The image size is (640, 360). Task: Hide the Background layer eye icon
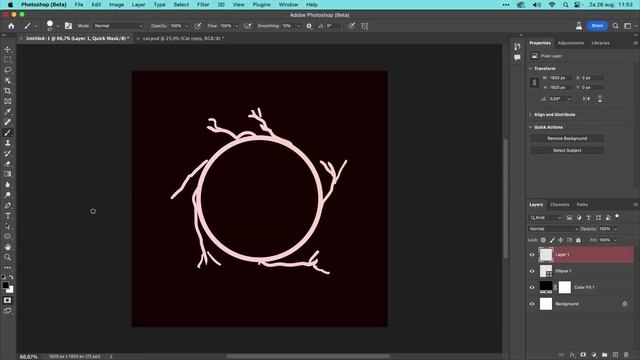532,304
